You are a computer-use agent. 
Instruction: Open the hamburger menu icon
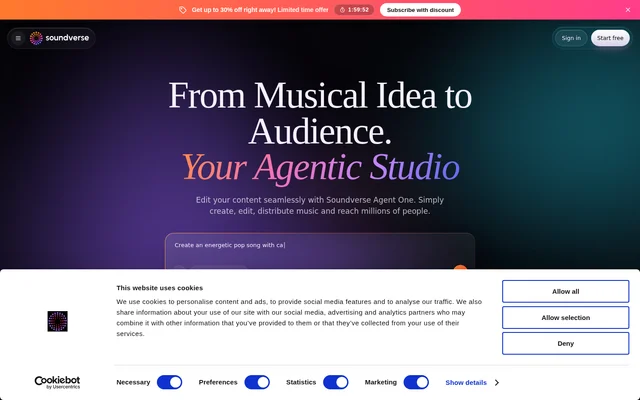tap(18, 38)
